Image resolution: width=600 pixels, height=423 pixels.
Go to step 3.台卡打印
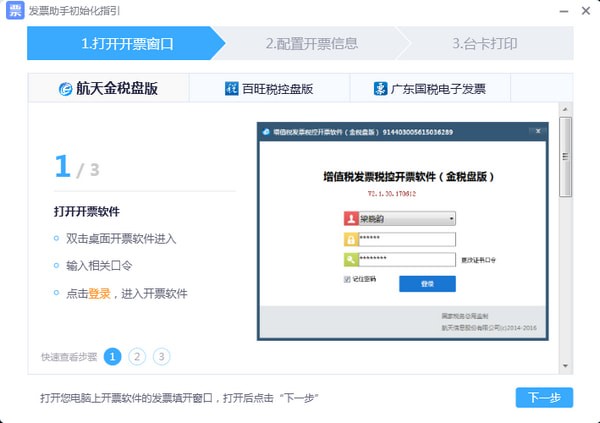pyautogui.click(x=485, y=43)
